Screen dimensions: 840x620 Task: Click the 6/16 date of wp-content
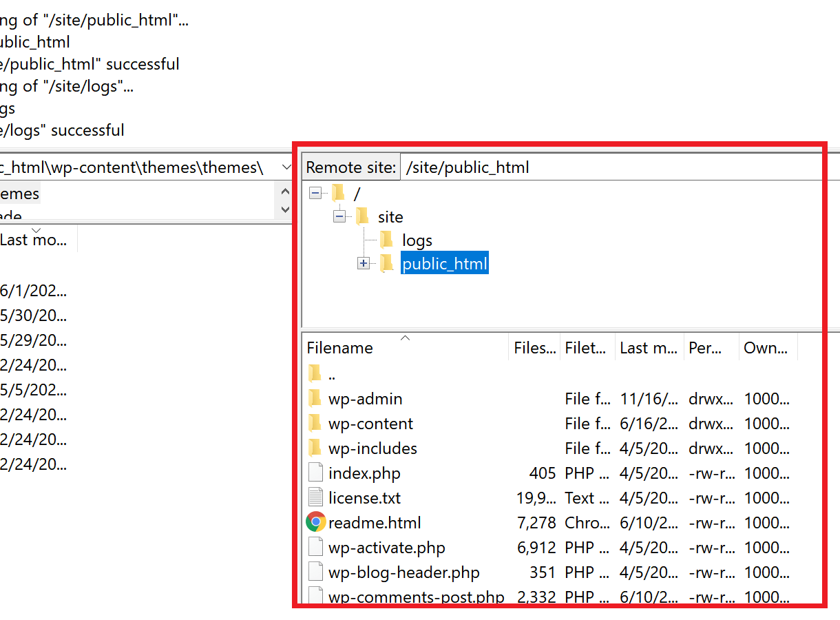[649, 424]
